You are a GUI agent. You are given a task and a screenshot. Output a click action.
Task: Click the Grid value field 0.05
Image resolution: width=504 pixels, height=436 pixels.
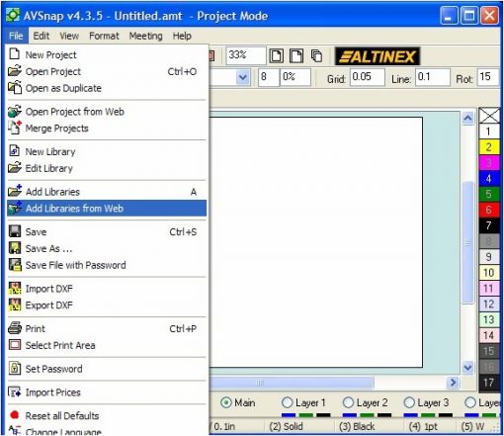click(368, 77)
